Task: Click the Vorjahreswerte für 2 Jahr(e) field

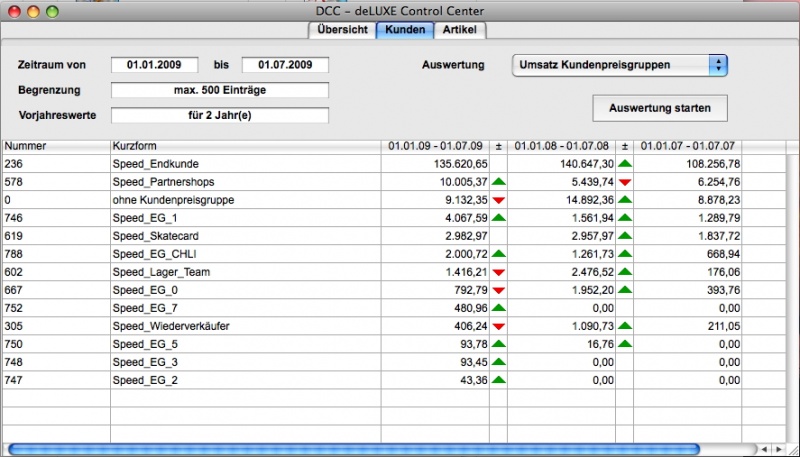Action: tap(219, 115)
